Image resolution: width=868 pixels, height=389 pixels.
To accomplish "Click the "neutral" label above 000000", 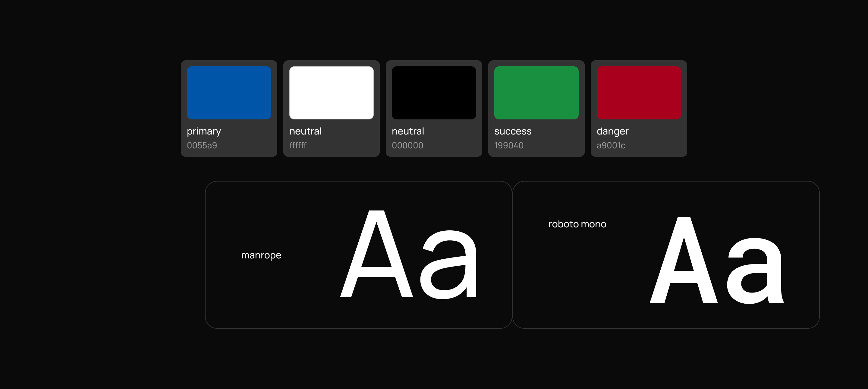I will (x=408, y=131).
